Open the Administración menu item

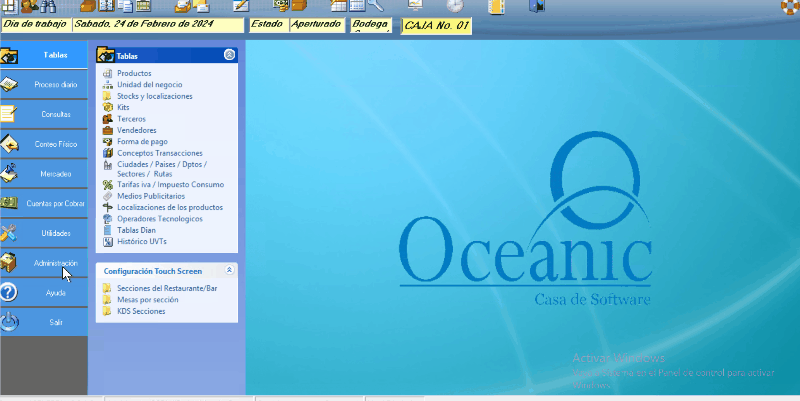[55, 263]
